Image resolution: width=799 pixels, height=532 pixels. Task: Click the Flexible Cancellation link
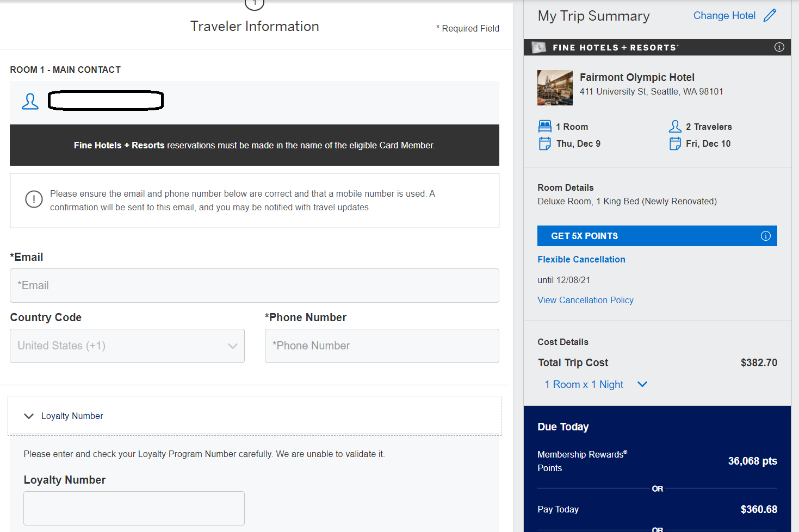pos(581,259)
